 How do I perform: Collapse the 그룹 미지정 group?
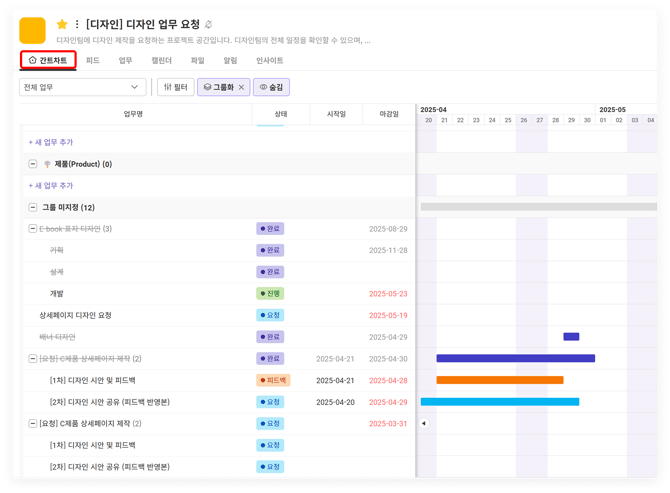tap(33, 208)
